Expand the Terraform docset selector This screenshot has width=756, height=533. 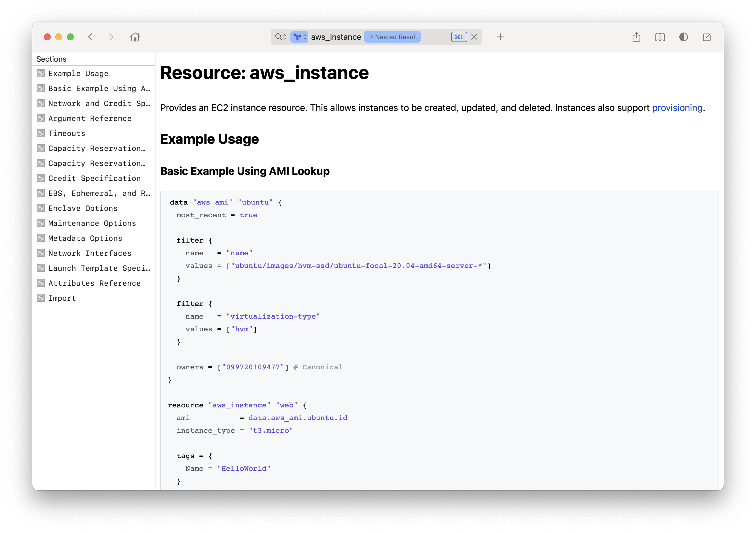(299, 37)
